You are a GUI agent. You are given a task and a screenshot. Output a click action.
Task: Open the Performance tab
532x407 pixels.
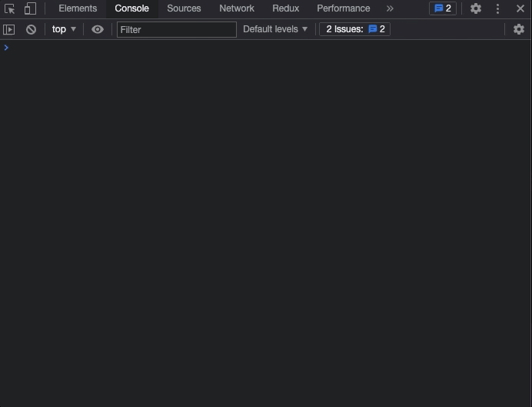pos(344,8)
